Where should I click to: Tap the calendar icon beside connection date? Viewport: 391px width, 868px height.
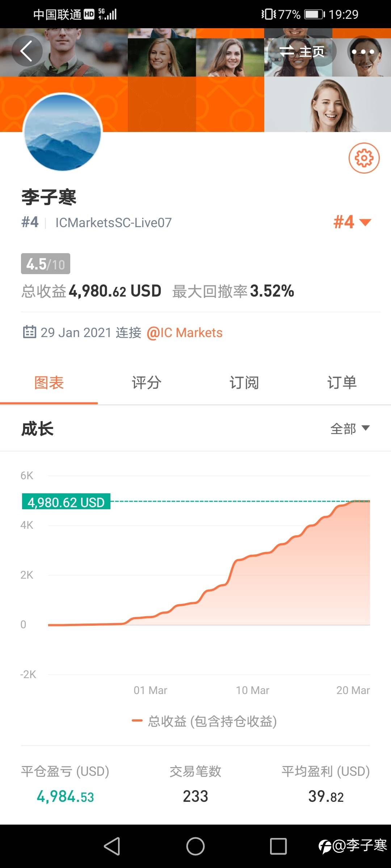tap(29, 332)
